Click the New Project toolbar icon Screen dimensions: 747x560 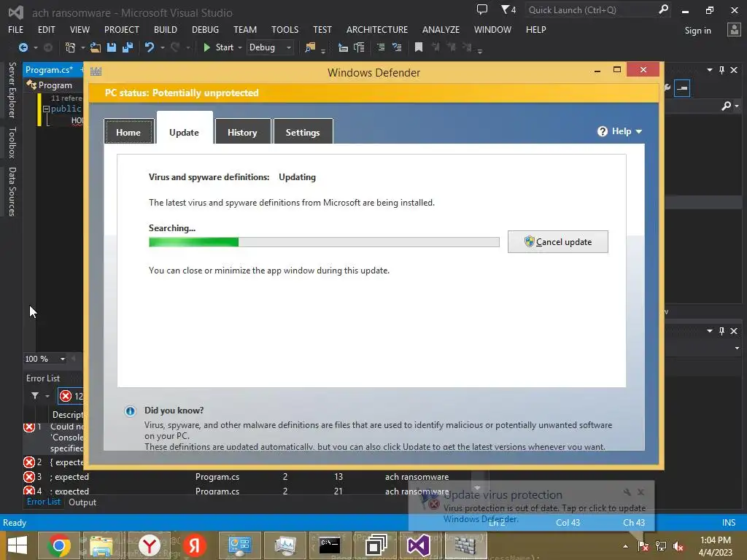[71, 47]
